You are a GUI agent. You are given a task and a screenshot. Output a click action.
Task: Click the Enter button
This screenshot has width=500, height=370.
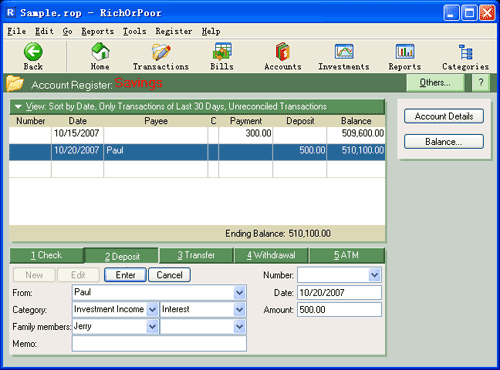click(125, 275)
